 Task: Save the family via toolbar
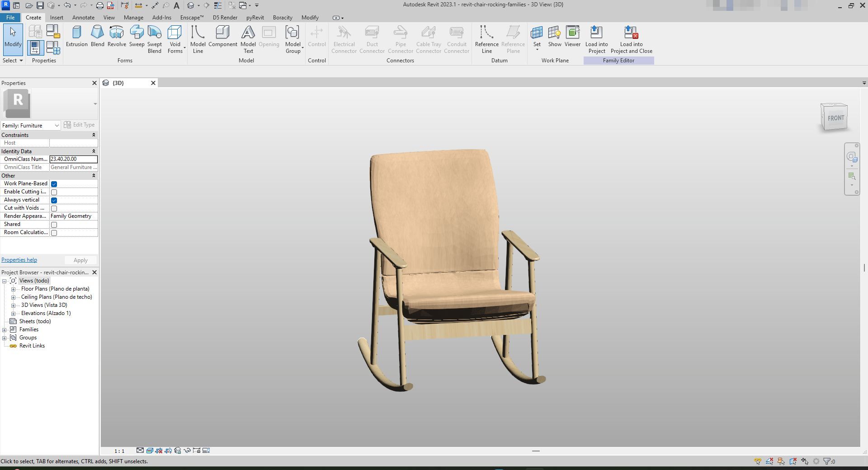(x=40, y=5)
